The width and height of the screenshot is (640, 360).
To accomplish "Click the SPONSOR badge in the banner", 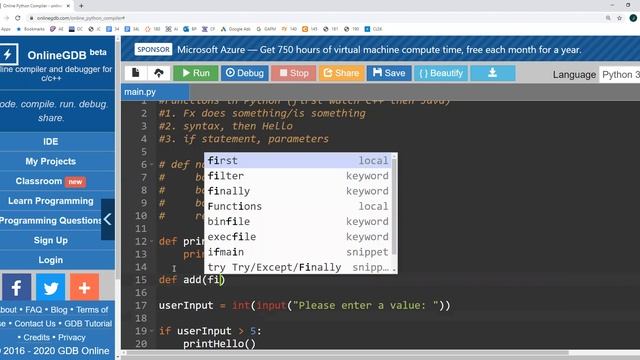I will (x=153, y=49).
